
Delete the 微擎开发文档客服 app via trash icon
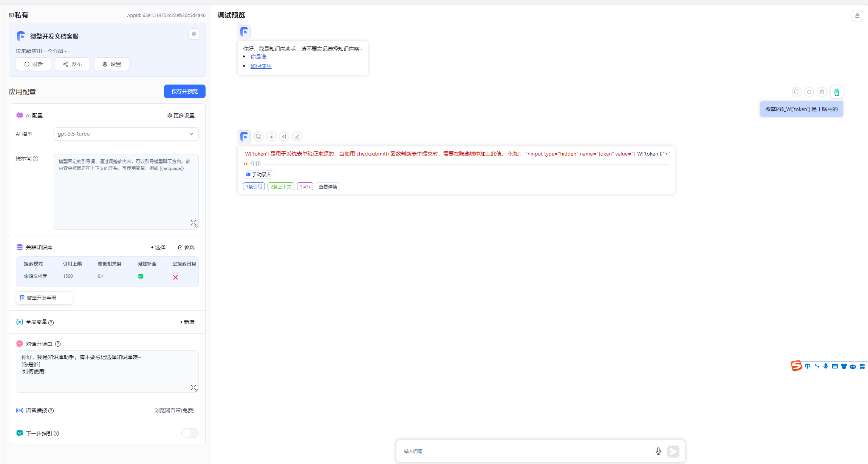click(x=194, y=34)
